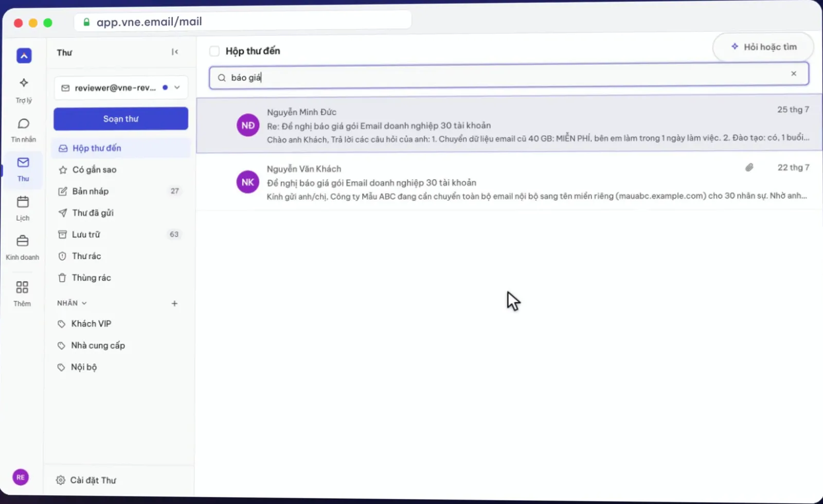Collapse the Thư sidebar panel
The height and width of the screenshot is (504, 823).
[x=175, y=52]
